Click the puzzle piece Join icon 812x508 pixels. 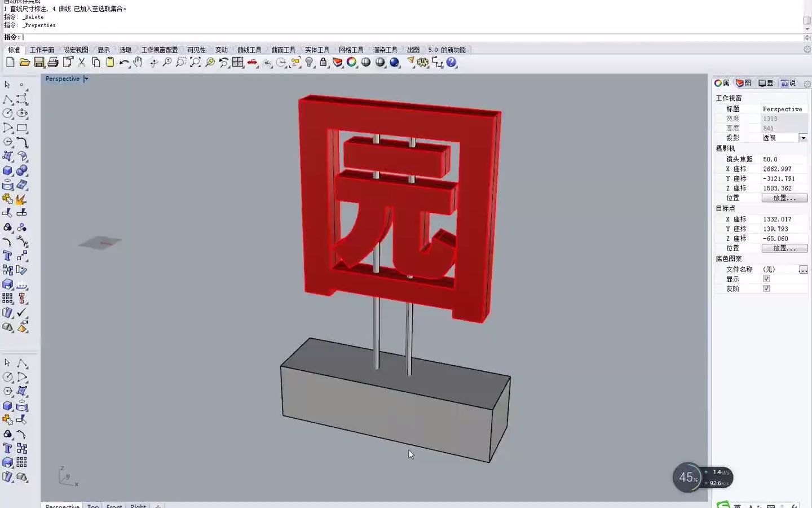point(8,199)
